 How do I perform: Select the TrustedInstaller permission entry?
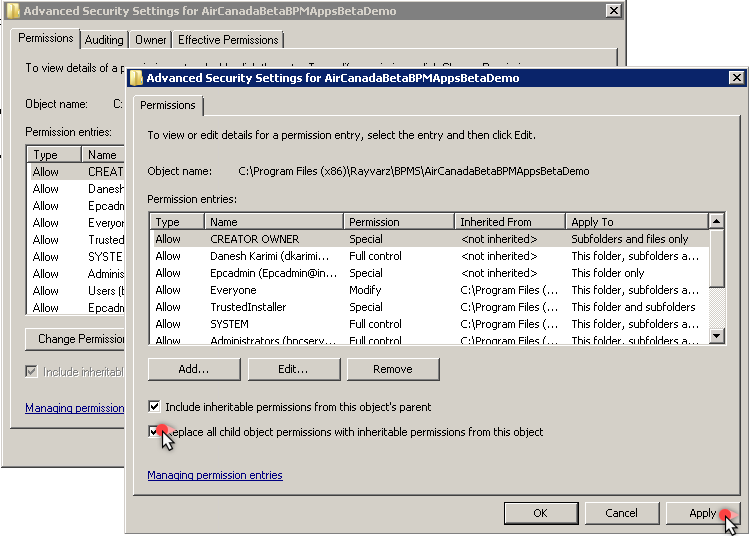[430, 307]
